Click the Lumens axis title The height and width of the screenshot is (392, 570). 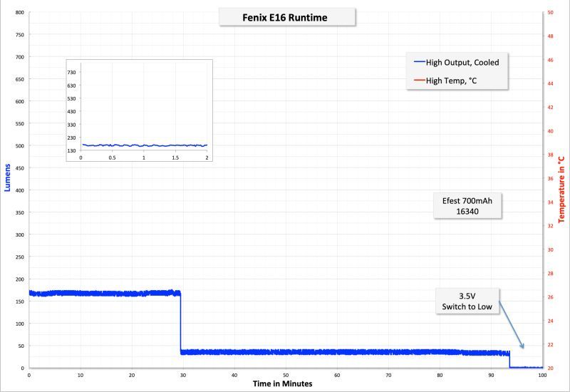[7, 177]
